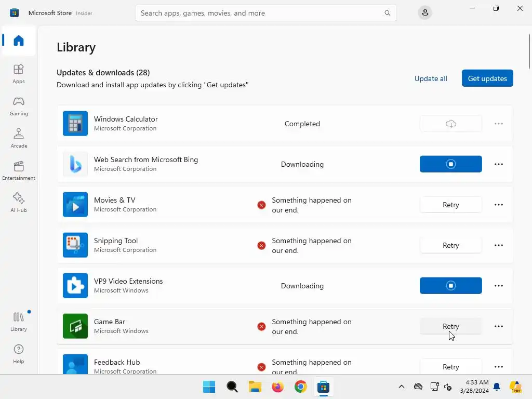The height and width of the screenshot is (399, 532).
Task: Launch Google Chrome from the taskbar
Action: pyautogui.click(x=301, y=387)
